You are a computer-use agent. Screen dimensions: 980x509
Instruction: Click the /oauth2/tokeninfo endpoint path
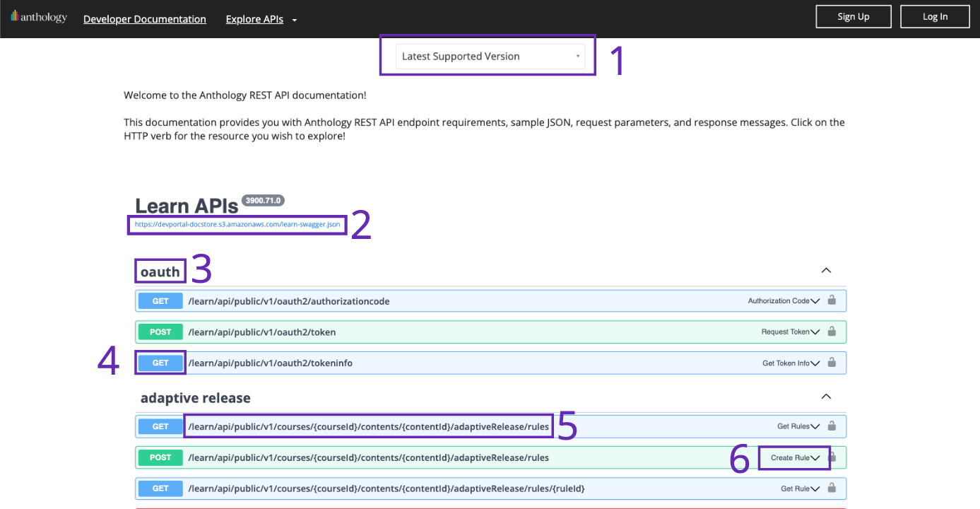tap(271, 363)
